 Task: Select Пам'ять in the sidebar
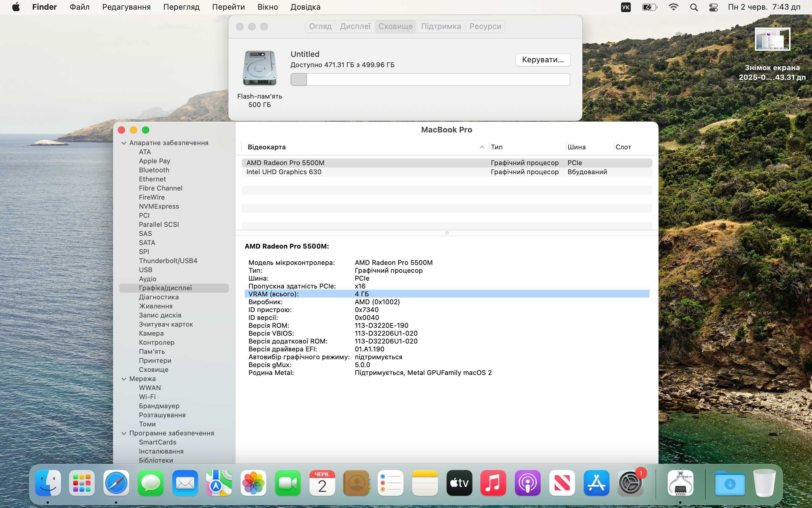(x=152, y=352)
